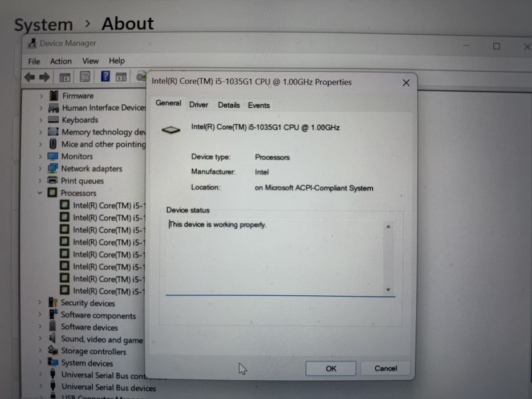The height and width of the screenshot is (399, 532).
Task: Switch to the Details tab
Action: coord(229,105)
